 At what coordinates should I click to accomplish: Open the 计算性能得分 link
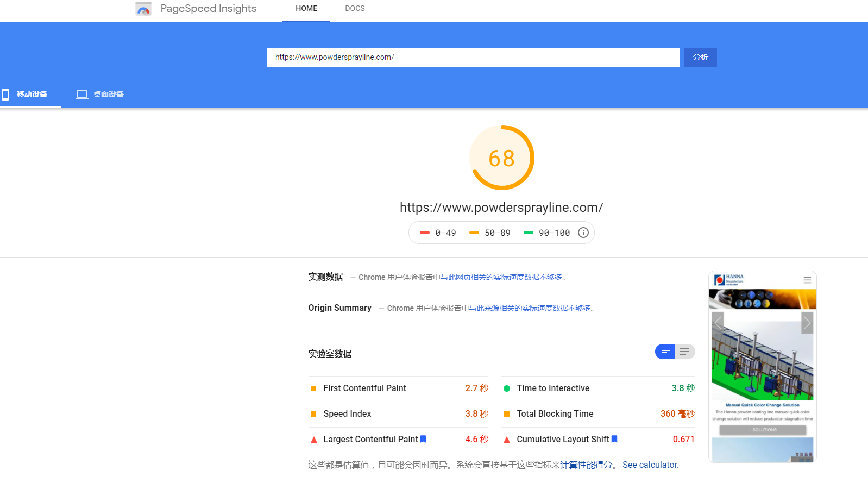click(x=586, y=465)
